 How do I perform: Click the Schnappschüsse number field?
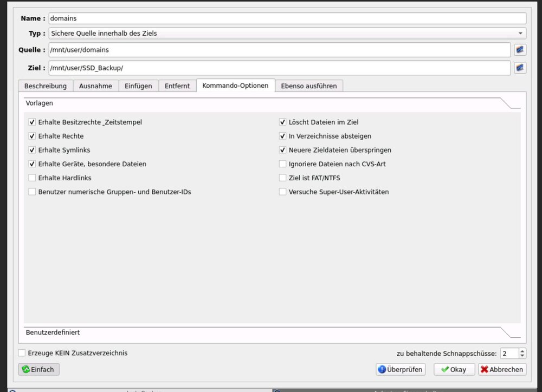pyautogui.click(x=509, y=354)
